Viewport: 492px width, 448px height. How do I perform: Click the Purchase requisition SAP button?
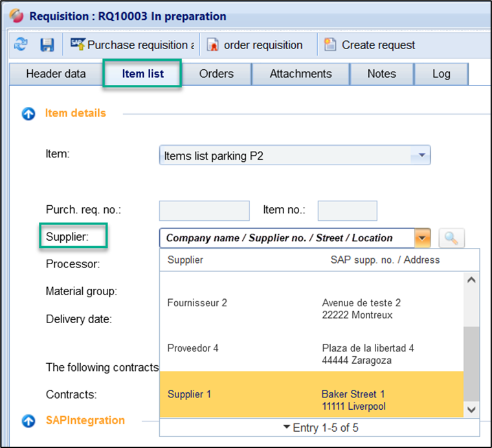pos(132,45)
